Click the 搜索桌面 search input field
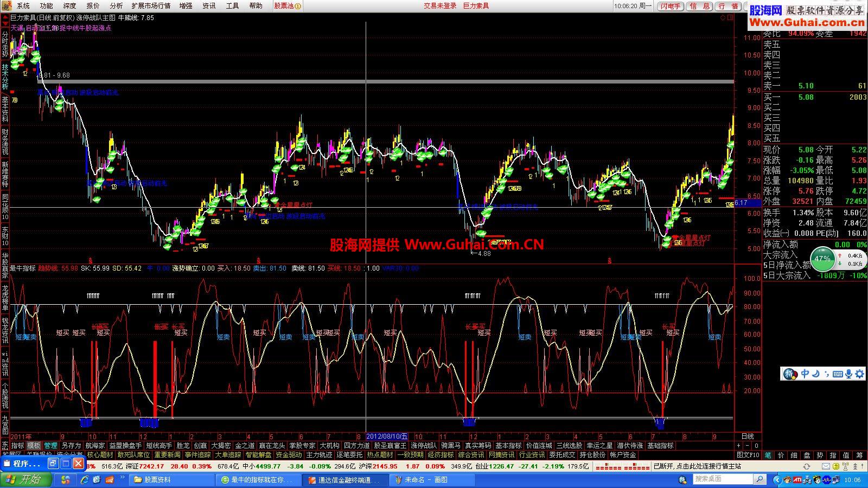The image size is (868, 488). 723,479
